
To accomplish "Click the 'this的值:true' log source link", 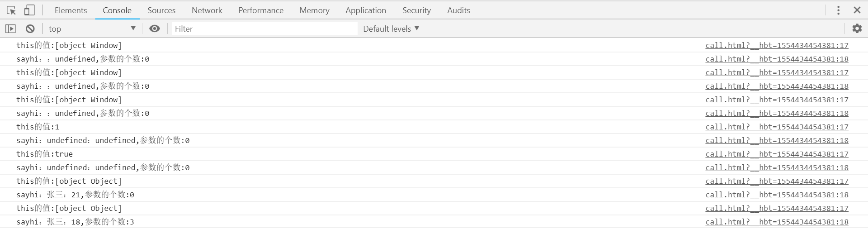I will coord(777,154).
